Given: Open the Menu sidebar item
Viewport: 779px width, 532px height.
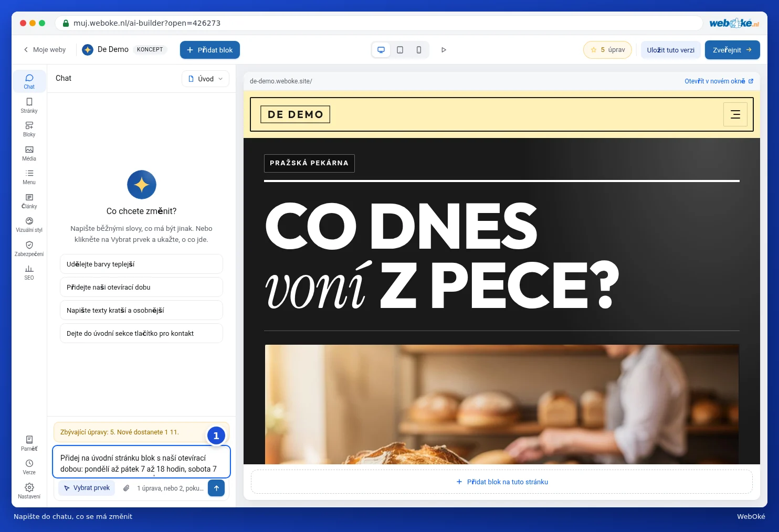Looking at the screenshot, I should 29,176.
